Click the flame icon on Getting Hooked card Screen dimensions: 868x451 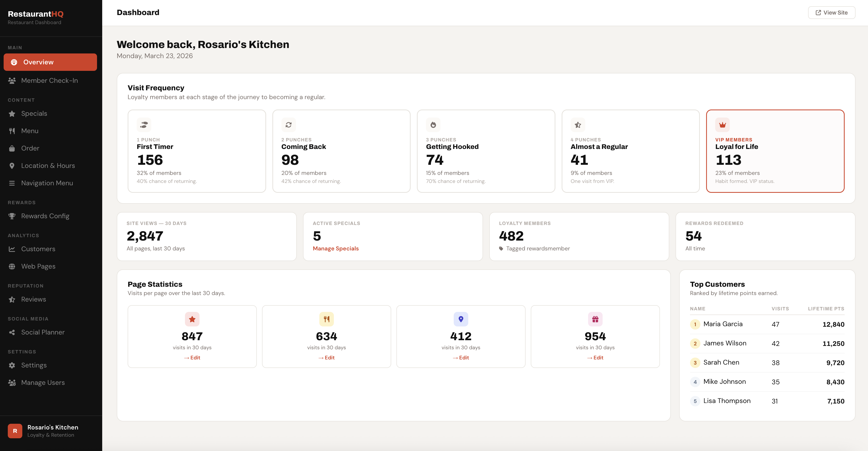[x=433, y=125]
